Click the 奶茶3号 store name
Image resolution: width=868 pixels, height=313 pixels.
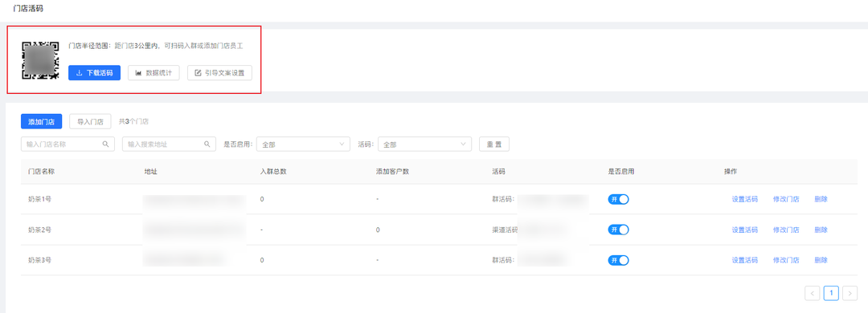click(x=40, y=260)
